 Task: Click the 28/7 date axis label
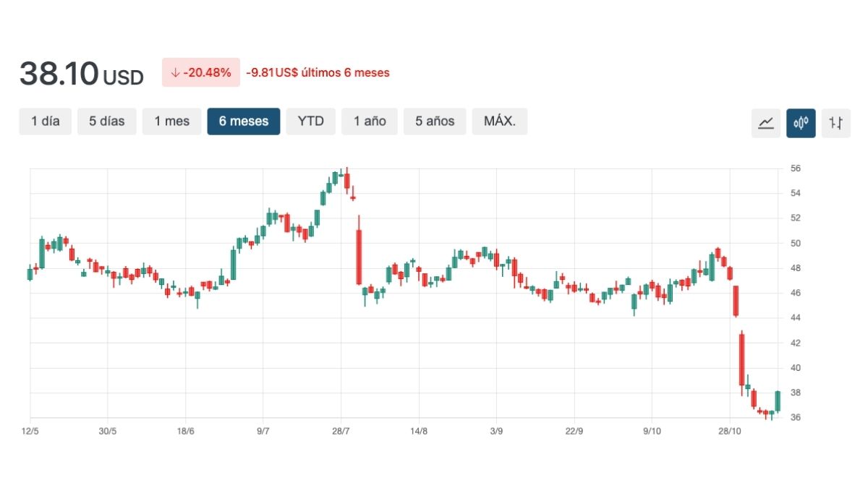tap(341, 432)
